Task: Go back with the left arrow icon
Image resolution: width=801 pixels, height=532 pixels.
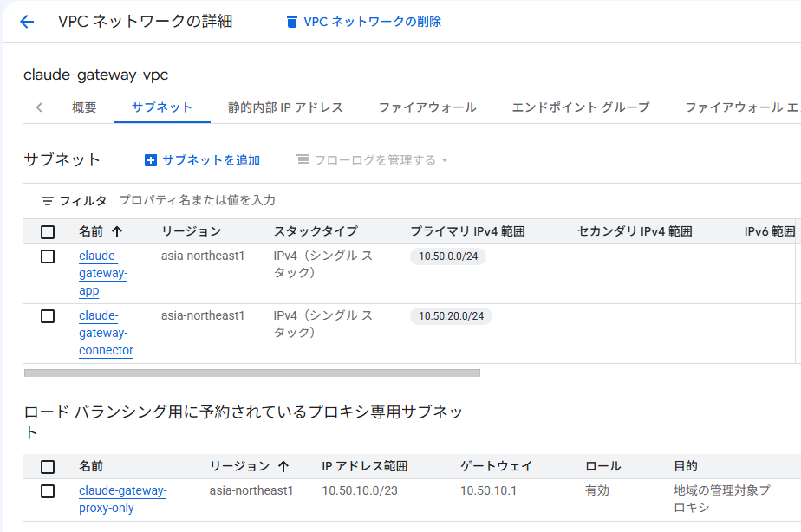Action: coord(27,22)
